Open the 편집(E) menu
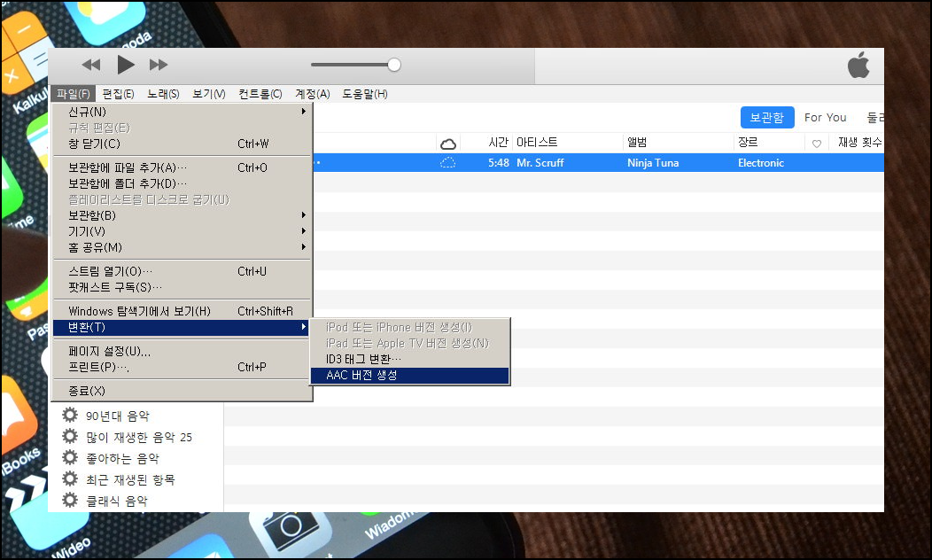 click(119, 94)
